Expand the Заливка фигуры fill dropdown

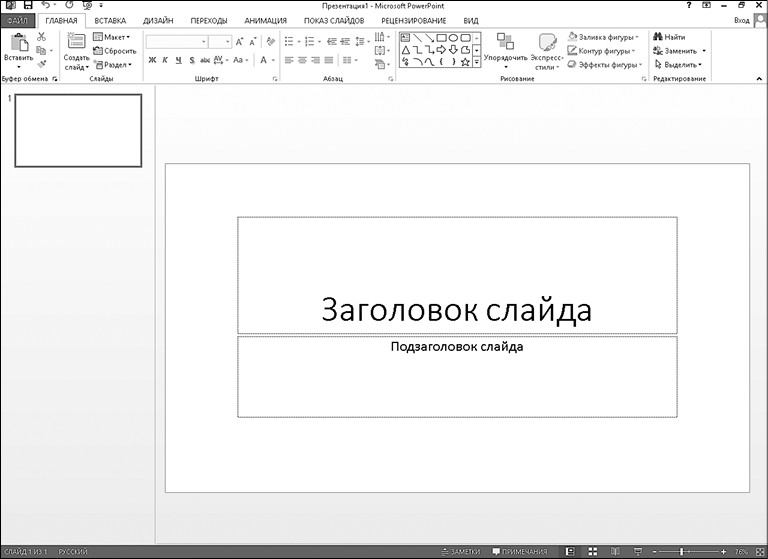(605, 37)
